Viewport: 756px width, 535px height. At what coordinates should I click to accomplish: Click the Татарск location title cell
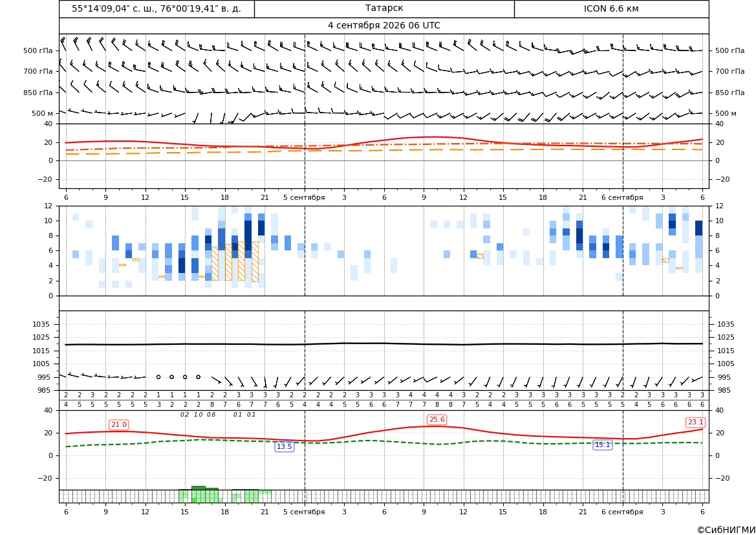point(384,8)
